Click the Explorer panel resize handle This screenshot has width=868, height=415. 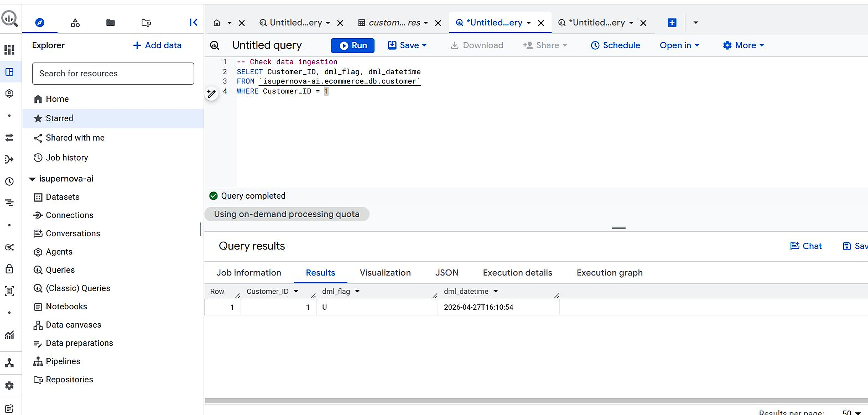point(201,229)
